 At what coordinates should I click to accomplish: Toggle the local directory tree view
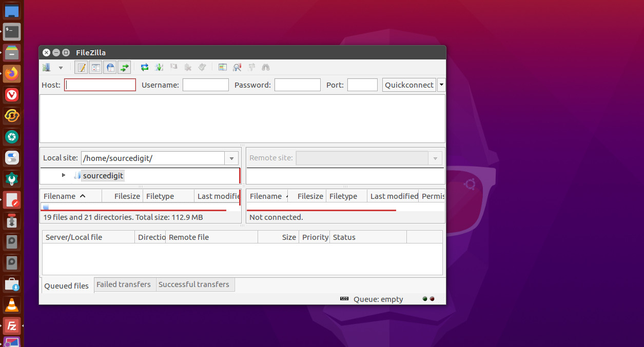pyautogui.click(x=95, y=67)
